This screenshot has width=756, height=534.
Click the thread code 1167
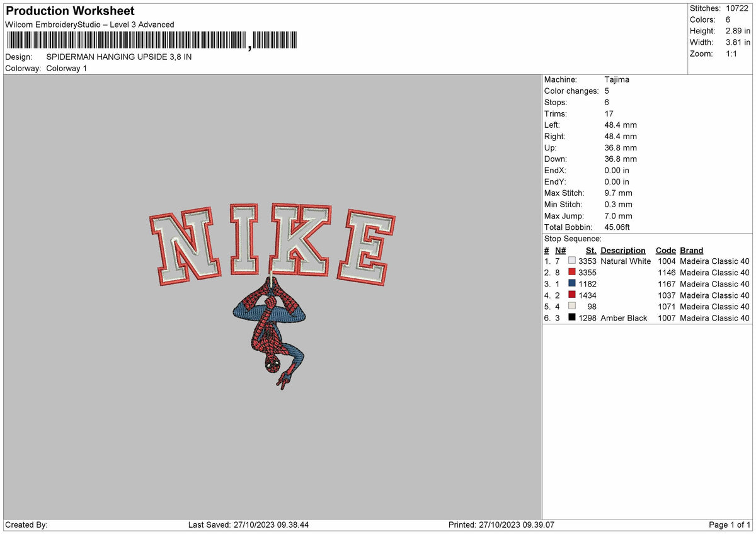tap(667, 283)
